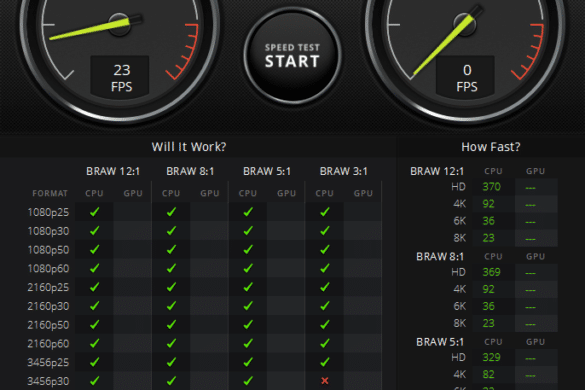Click the 1080p60 BRAW 5:1 CPU checkmark
Viewport: 585px width, 390px height.
tap(248, 268)
